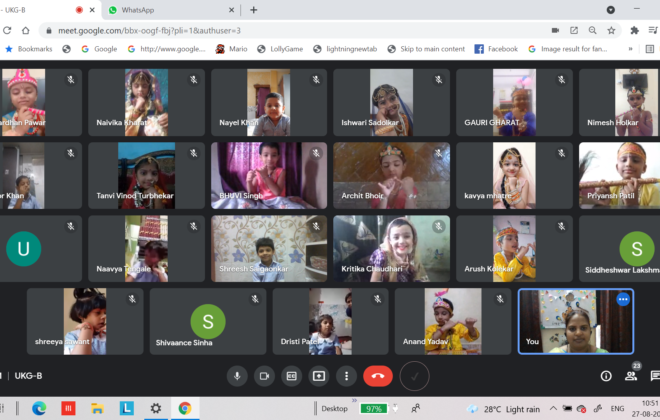This screenshot has width=660, height=420.
Task: Select the Shreesh Salgaonkar video tile
Action: [269, 248]
